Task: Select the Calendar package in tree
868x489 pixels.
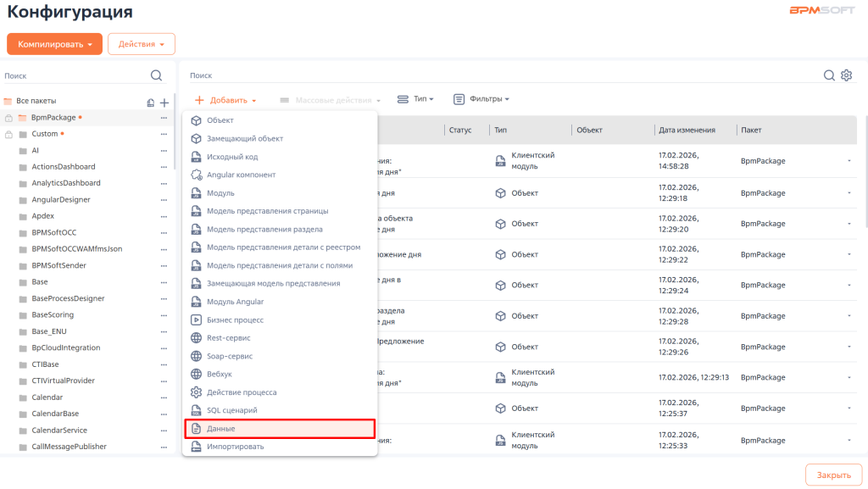Action: coord(47,397)
